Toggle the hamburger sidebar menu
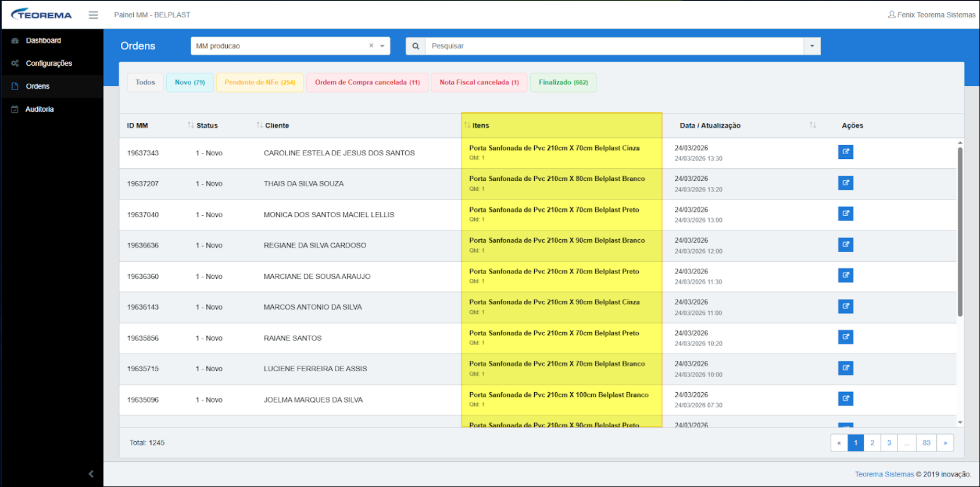The width and height of the screenshot is (980, 487). click(x=93, y=15)
